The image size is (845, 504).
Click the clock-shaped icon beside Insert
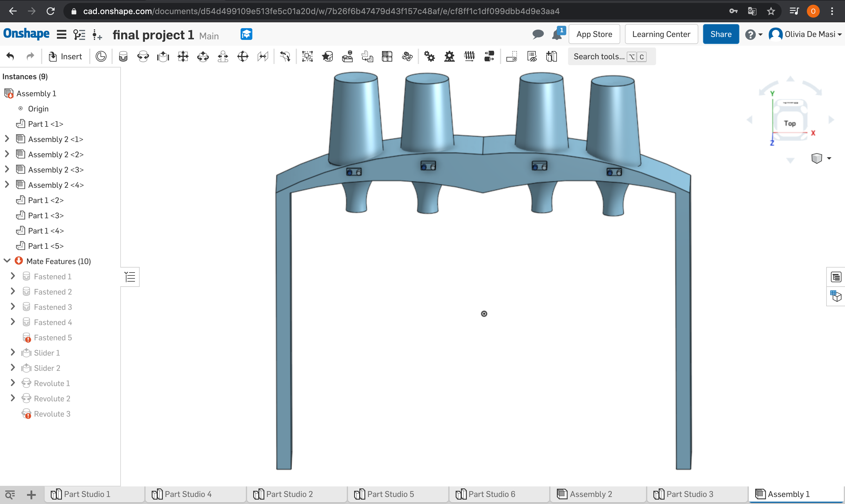(101, 56)
